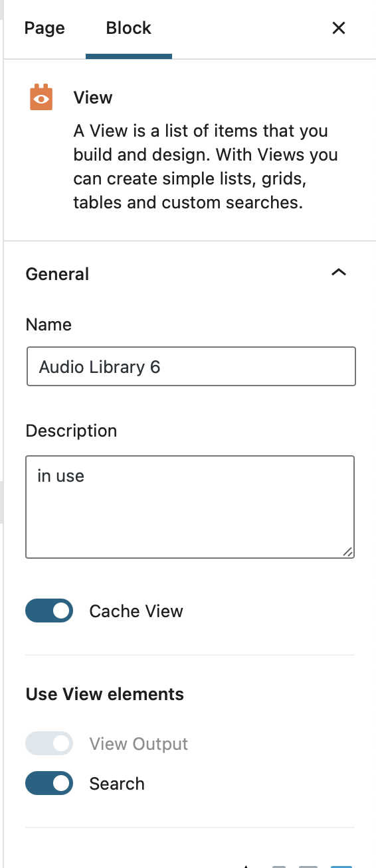Click the greyed-out View Output toggle

click(x=49, y=744)
